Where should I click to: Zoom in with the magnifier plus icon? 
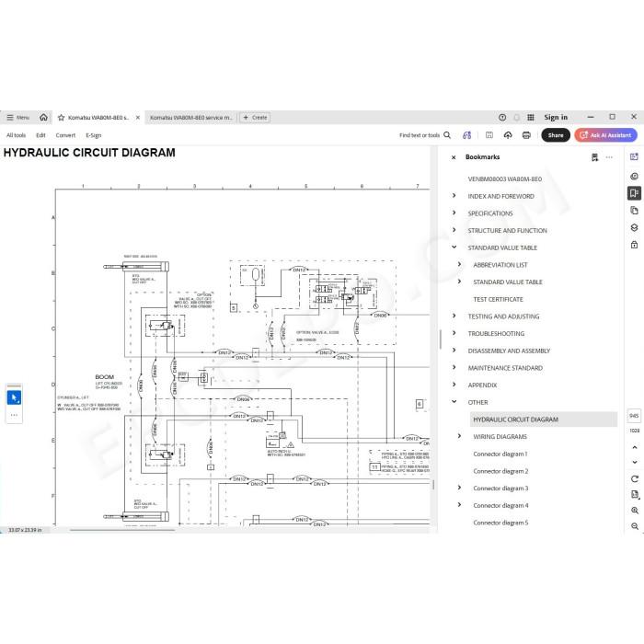click(x=635, y=511)
